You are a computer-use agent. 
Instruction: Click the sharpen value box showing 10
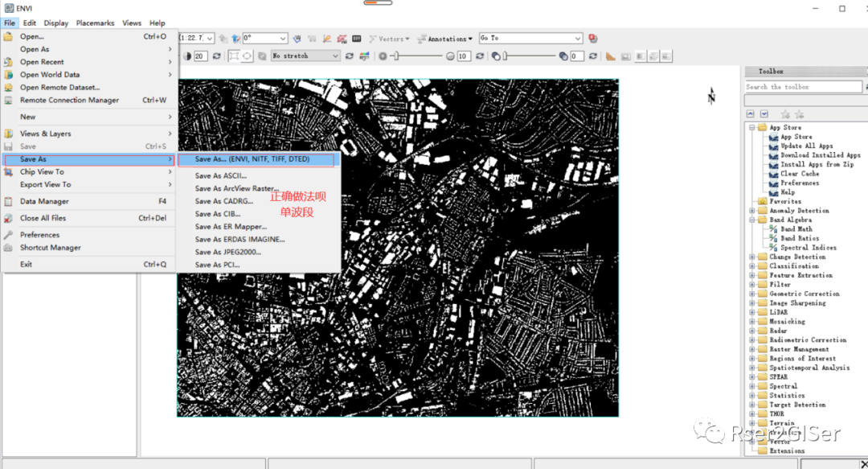coord(464,56)
